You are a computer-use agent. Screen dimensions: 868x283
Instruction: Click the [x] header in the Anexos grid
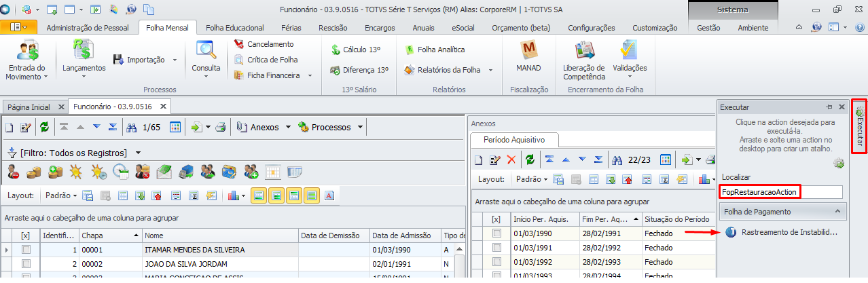point(496,219)
